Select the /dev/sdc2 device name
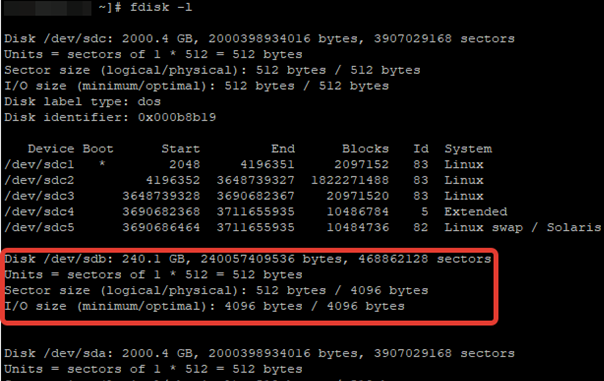Image resolution: width=604 pixels, height=381 pixels. pos(39,180)
